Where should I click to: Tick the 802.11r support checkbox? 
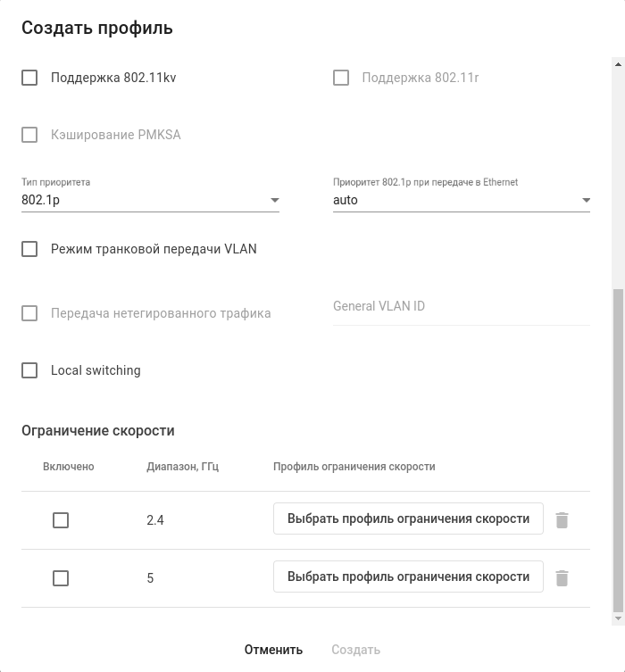click(341, 78)
